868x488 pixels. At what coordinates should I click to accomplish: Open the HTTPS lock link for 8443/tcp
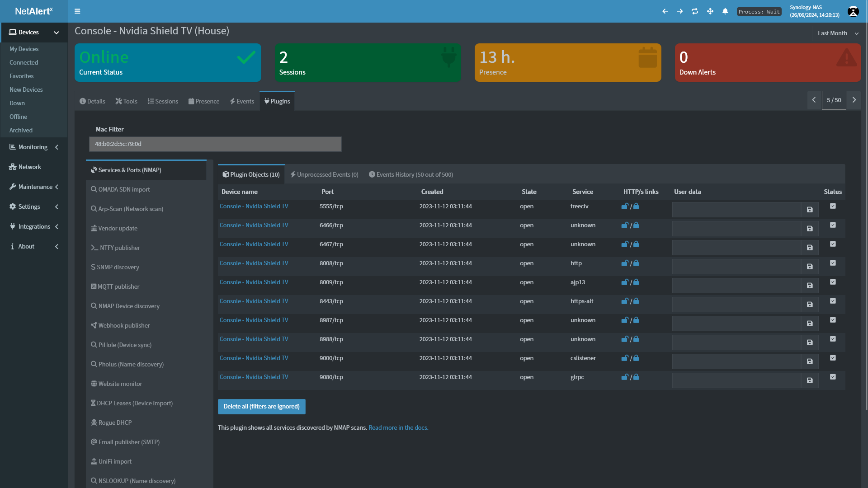(636, 301)
